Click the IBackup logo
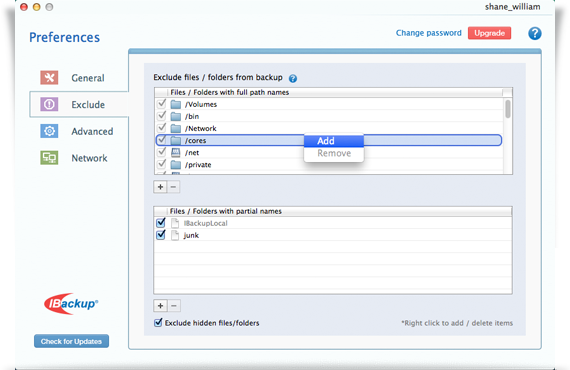The width and height of the screenshot is (570, 370). pyautogui.click(x=71, y=303)
